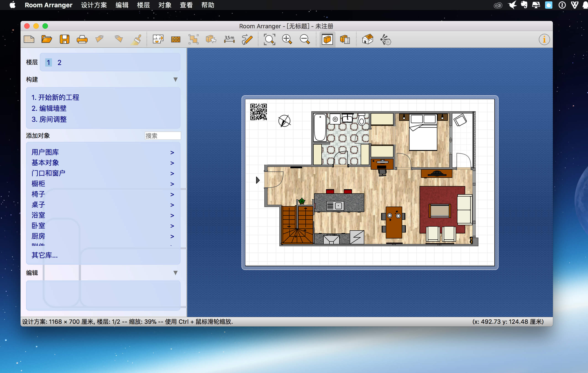Open the object list icon
The image size is (588, 373).
(x=345, y=39)
